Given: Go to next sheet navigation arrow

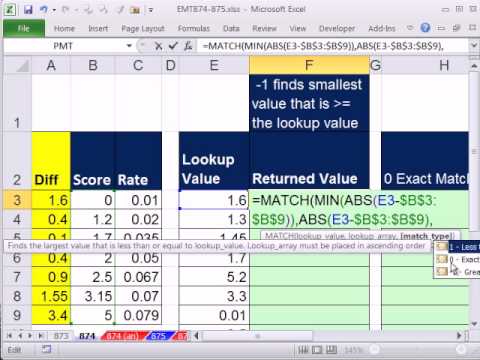Looking at the screenshot, I should (30, 336).
